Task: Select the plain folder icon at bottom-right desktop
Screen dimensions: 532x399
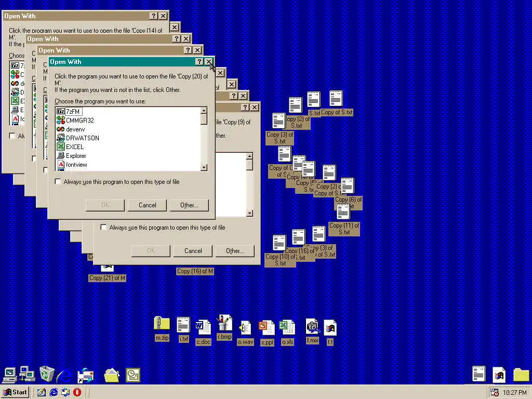Action: pos(521,375)
